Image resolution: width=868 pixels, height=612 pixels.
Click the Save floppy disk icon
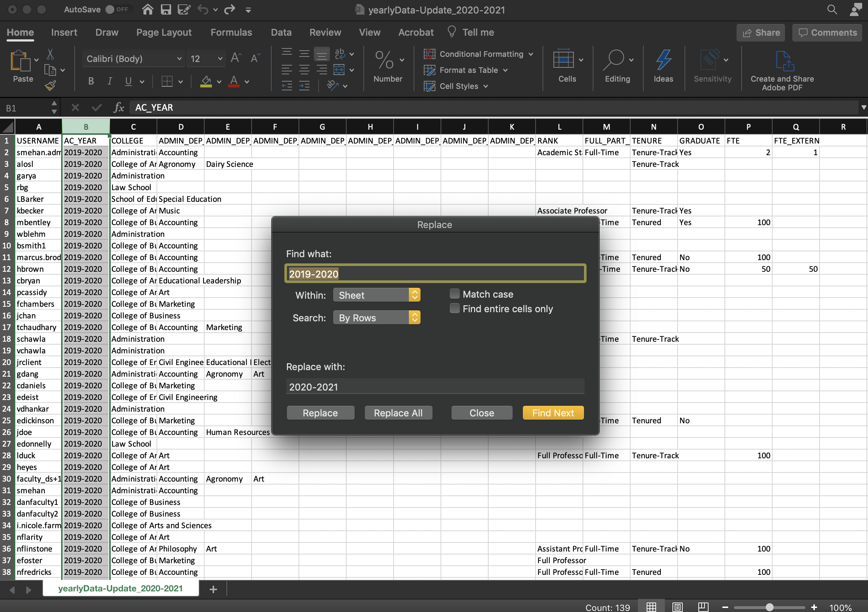[166, 9]
